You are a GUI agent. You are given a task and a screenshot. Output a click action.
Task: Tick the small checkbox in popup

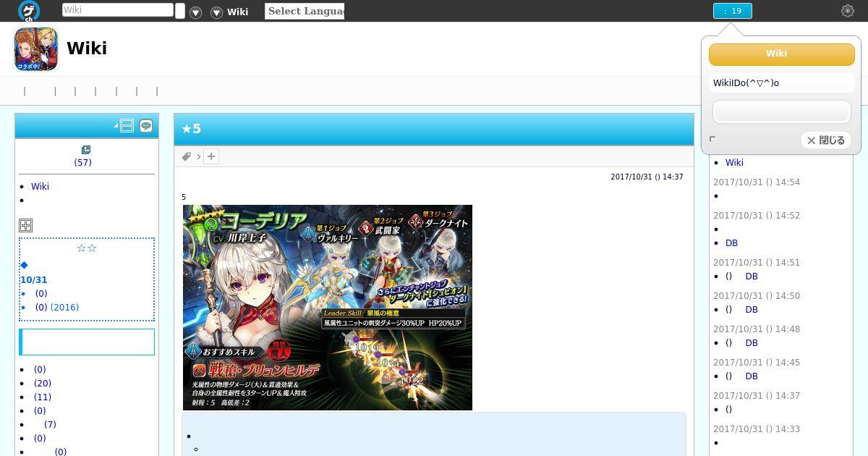[712, 139]
